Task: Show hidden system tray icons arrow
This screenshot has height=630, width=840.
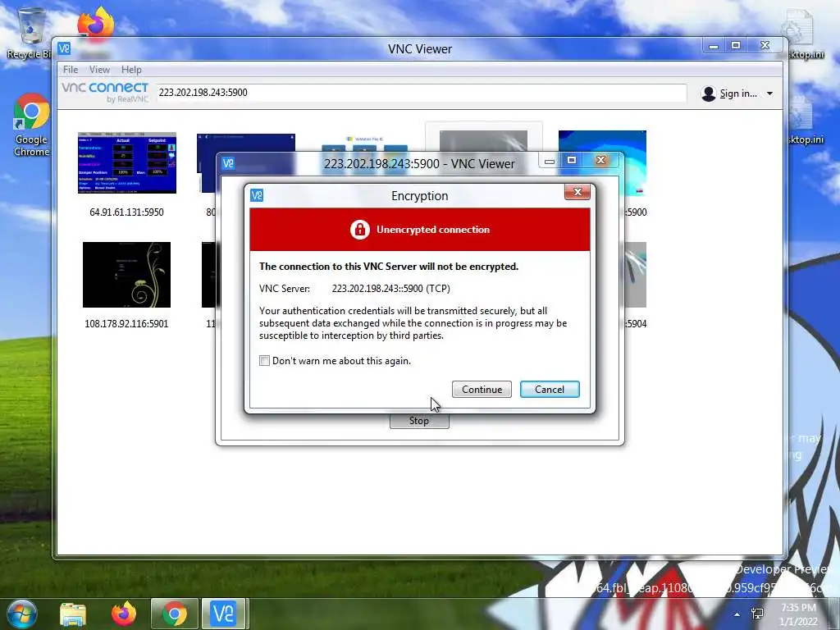Action: pos(737,614)
